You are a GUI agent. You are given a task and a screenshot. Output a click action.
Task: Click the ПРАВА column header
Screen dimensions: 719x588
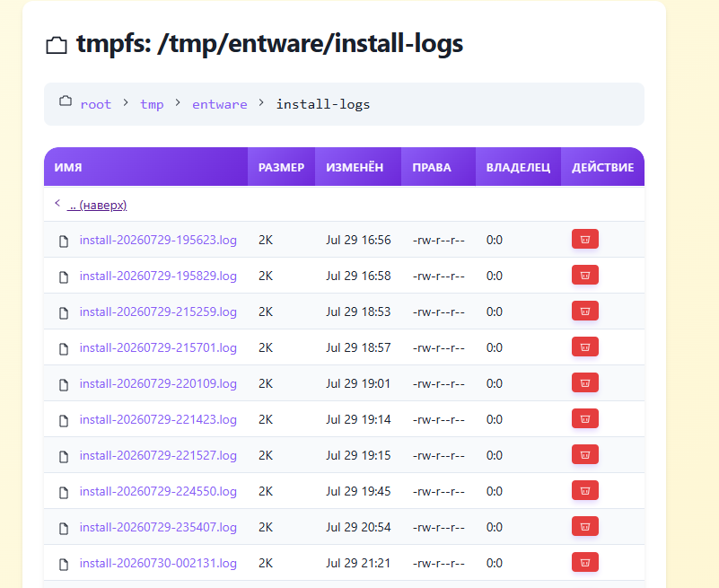438,167
